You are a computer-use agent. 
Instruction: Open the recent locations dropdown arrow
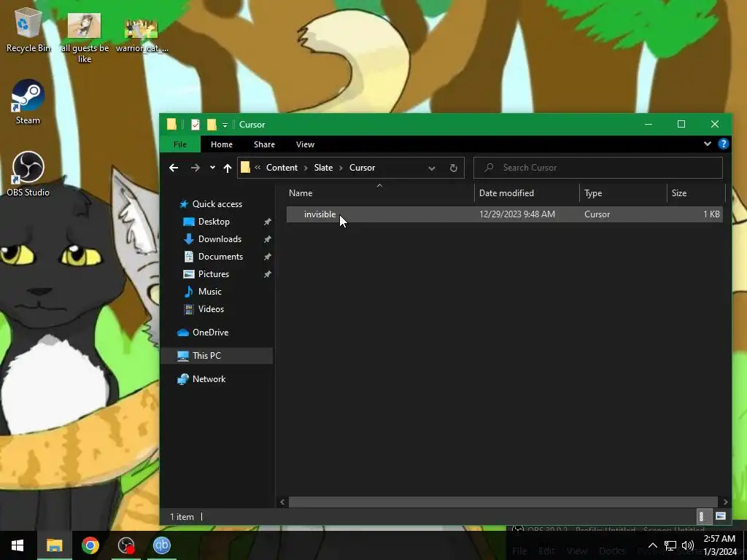point(212,168)
